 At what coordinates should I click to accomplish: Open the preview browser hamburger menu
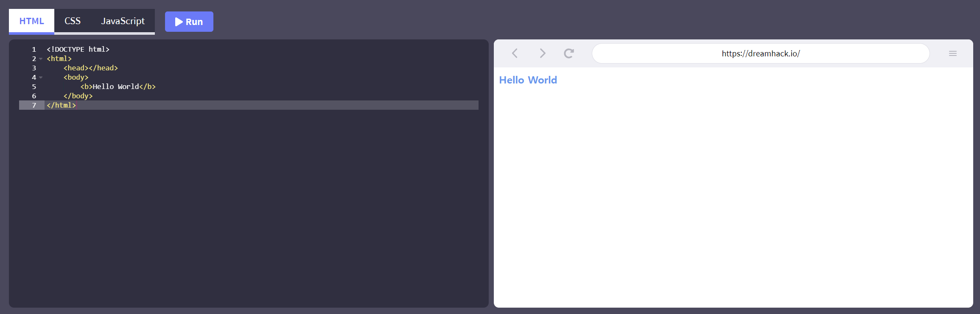coord(953,53)
